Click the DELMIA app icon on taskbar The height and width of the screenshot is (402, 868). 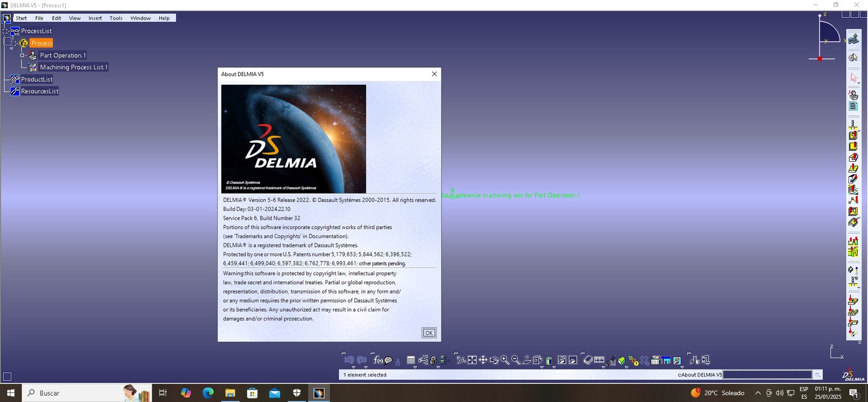319,393
